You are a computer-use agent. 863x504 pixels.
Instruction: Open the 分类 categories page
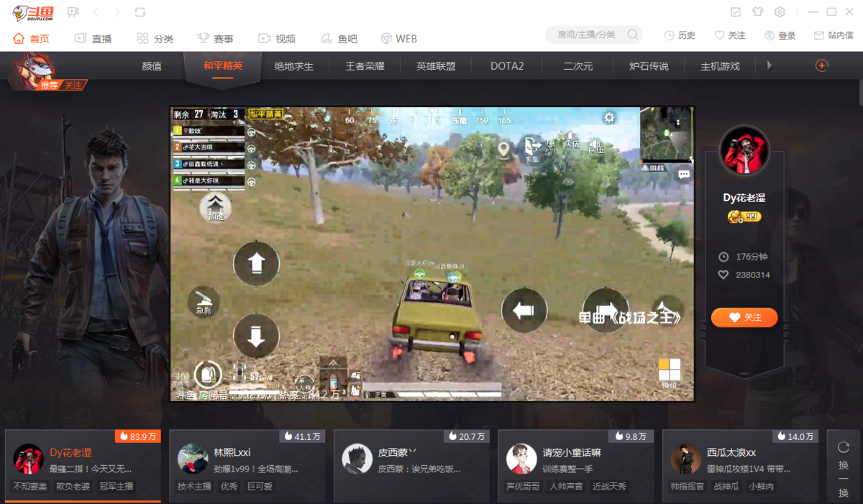[x=155, y=38]
